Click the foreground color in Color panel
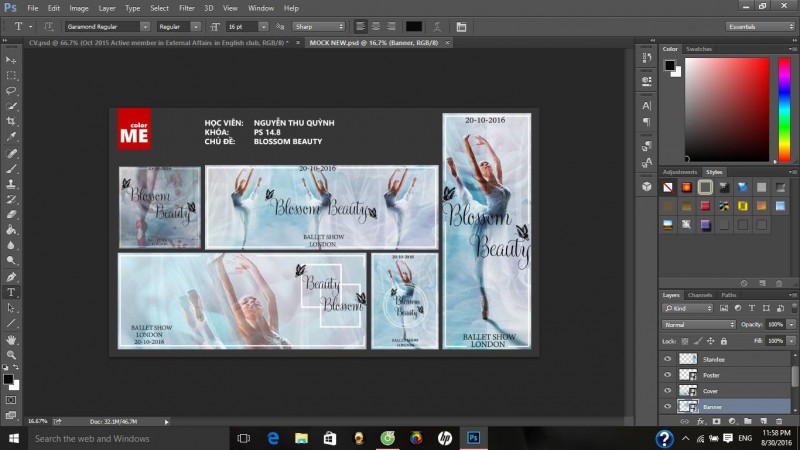The width and height of the screenshot is (800, 450). pyautogui.click(x=670, y=65)
